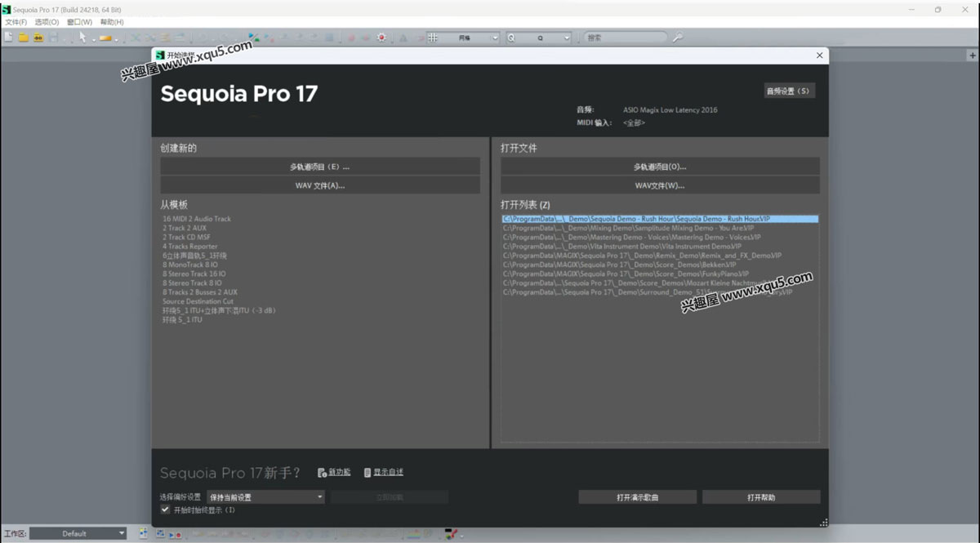Image resolution: width=980 pixels, height=543 pixels.
Task: Click the plus icon at right edge
Action: 973,56
